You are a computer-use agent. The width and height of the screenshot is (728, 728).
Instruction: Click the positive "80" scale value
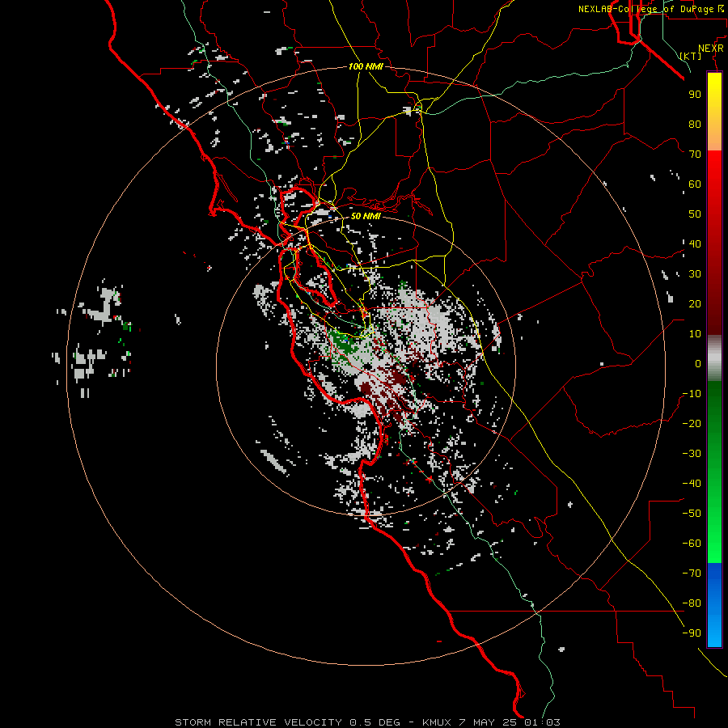point(695,124)
